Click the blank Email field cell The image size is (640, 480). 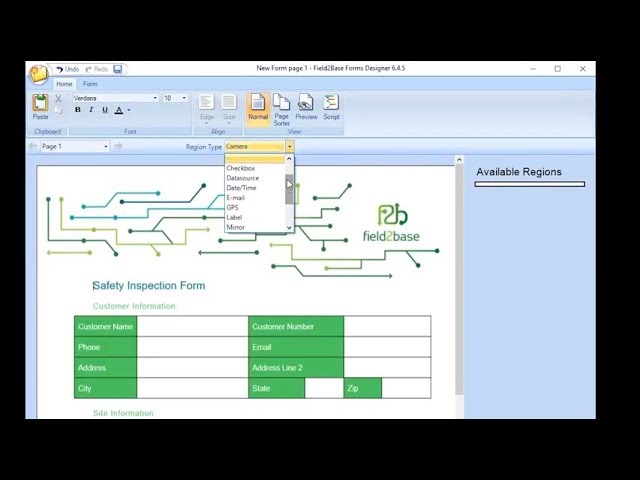pos(387,347)
